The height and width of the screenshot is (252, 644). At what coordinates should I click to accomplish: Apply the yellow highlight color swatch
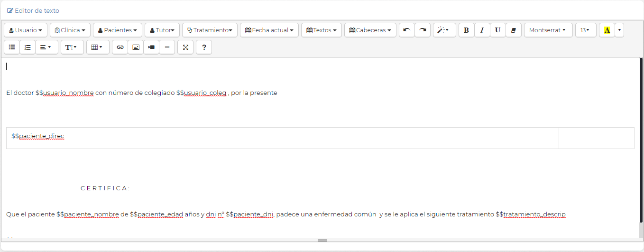607,30
